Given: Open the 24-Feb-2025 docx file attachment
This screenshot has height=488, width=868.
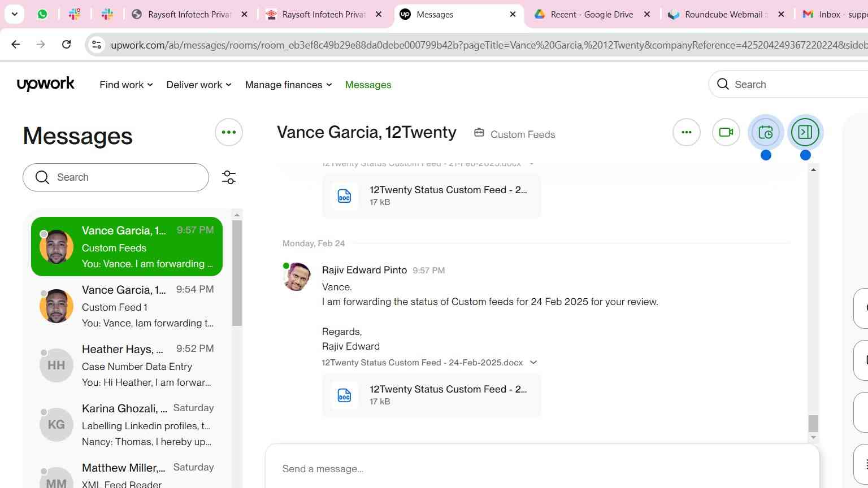Looking at the screenshot, I should coord(431,395).
